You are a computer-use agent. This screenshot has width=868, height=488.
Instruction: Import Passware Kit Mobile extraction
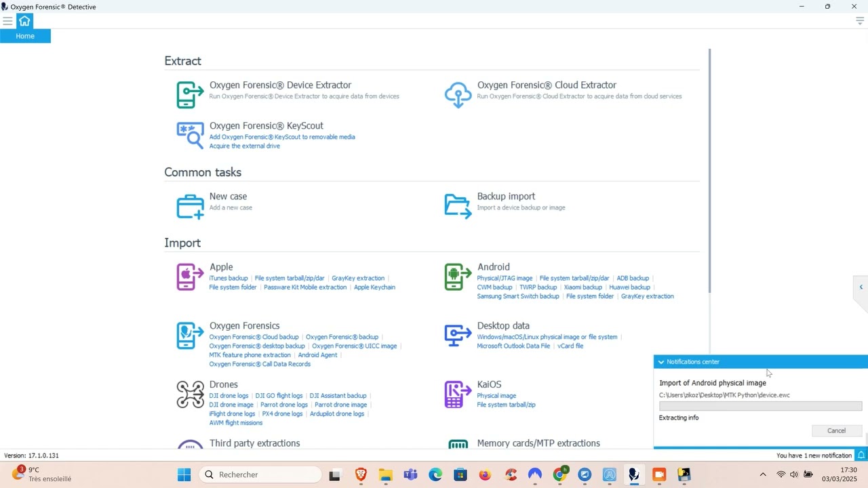click(305, 287)
